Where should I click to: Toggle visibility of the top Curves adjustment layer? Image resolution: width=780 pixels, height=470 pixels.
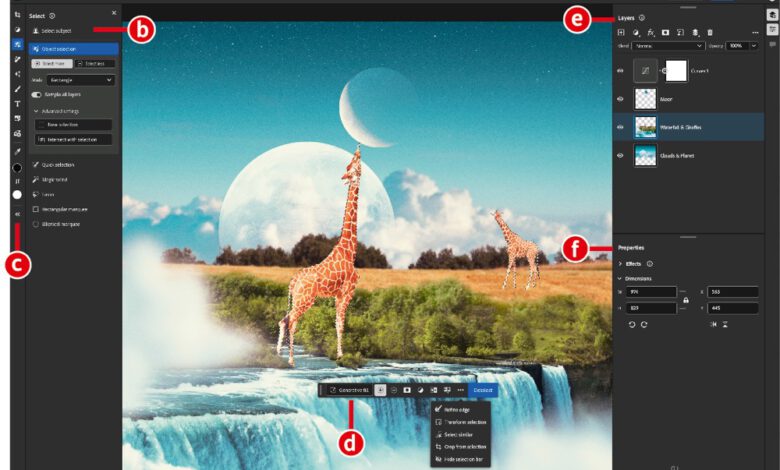[x=620, y=71]
